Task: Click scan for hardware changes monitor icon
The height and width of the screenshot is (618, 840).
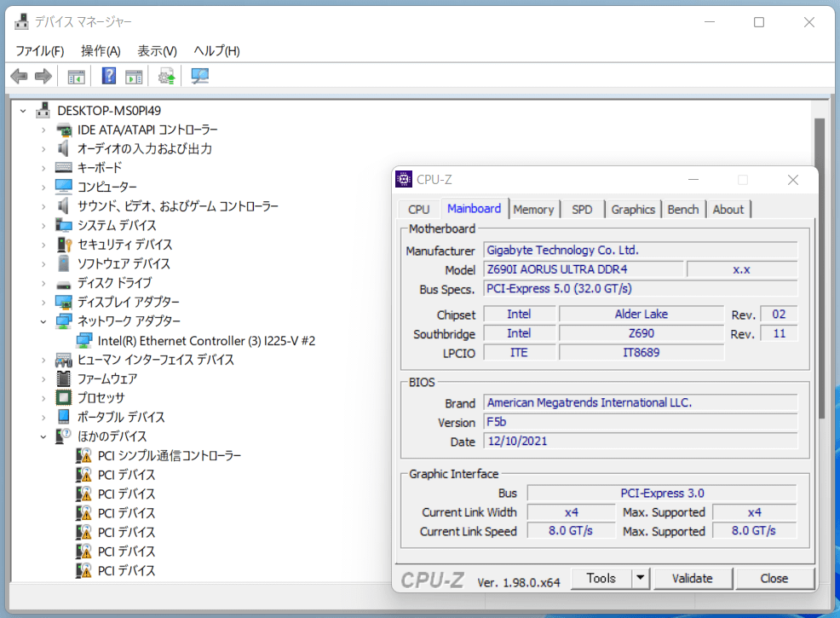Action: (x=200, y=76)
